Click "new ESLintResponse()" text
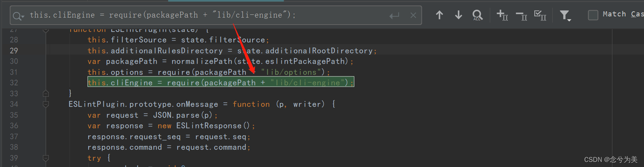Viewport: 644px width, 167px height. click(x=204, y=126)
